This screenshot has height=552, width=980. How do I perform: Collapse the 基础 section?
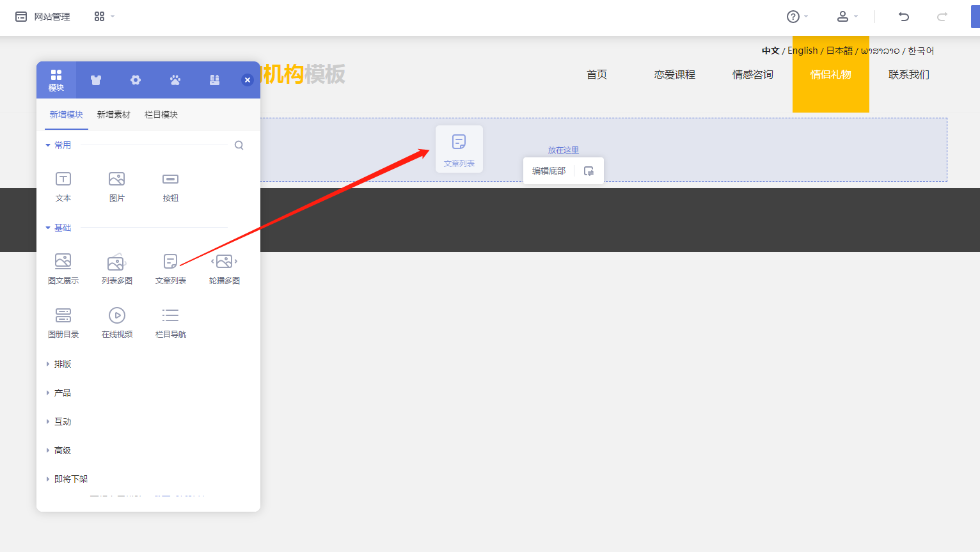click(58, 228)
